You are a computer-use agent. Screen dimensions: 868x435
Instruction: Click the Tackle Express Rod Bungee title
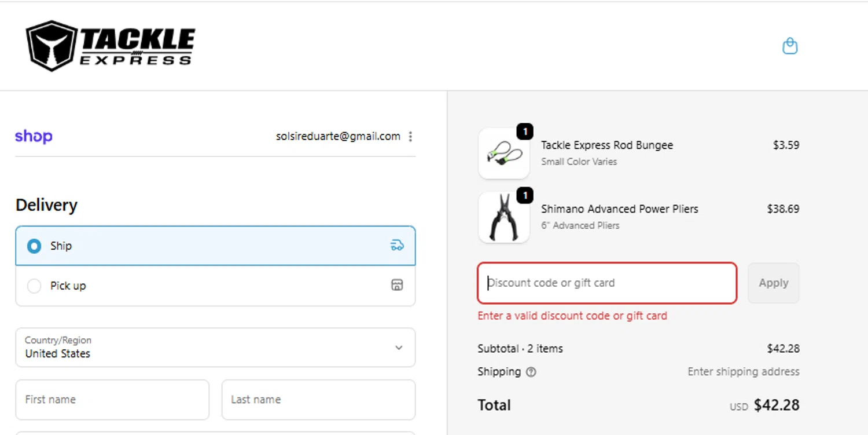pyautogui.click(x=607, y=145)
